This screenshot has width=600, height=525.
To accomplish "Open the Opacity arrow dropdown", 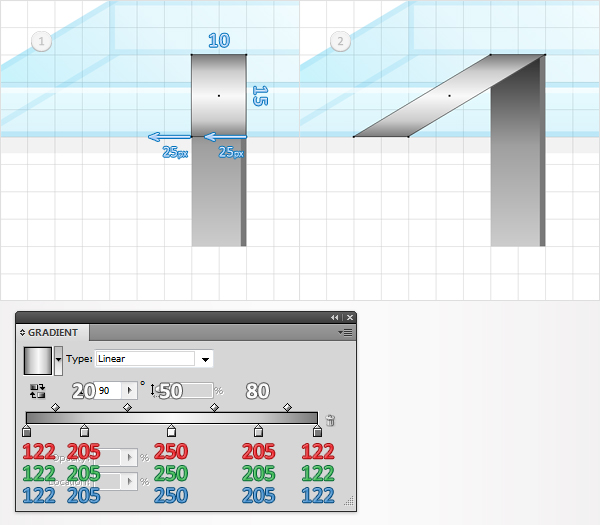I will coord(129,457).
